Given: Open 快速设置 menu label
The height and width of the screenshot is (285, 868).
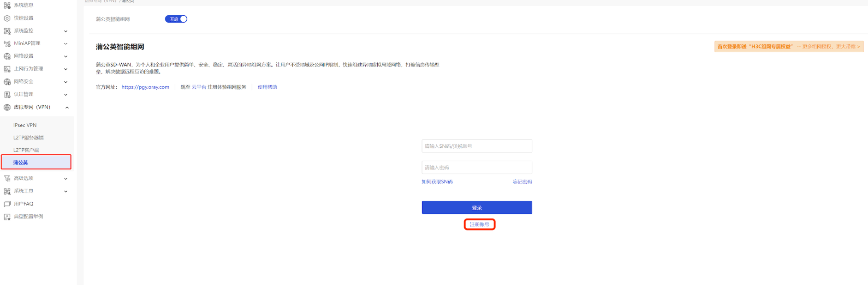Looking at the screenshot, I should [x=24, y=18].
